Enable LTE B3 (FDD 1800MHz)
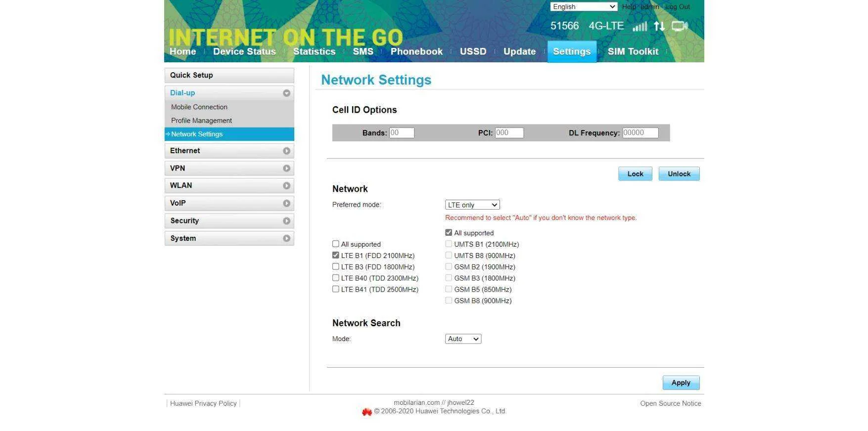Screen dimensions: 868x431 click(x=336, y=266)
